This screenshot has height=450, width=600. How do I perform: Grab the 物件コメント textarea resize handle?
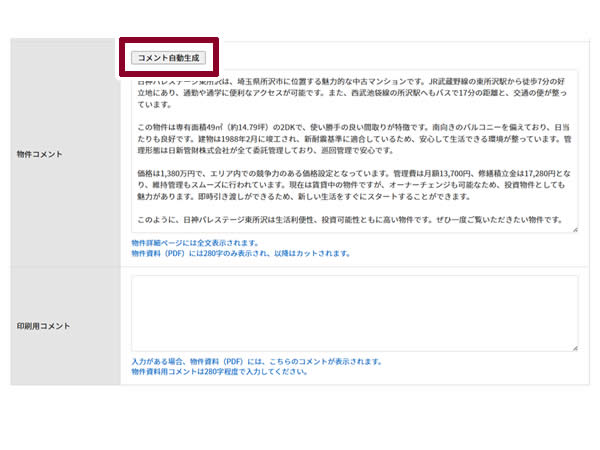[x=573, y=229]
